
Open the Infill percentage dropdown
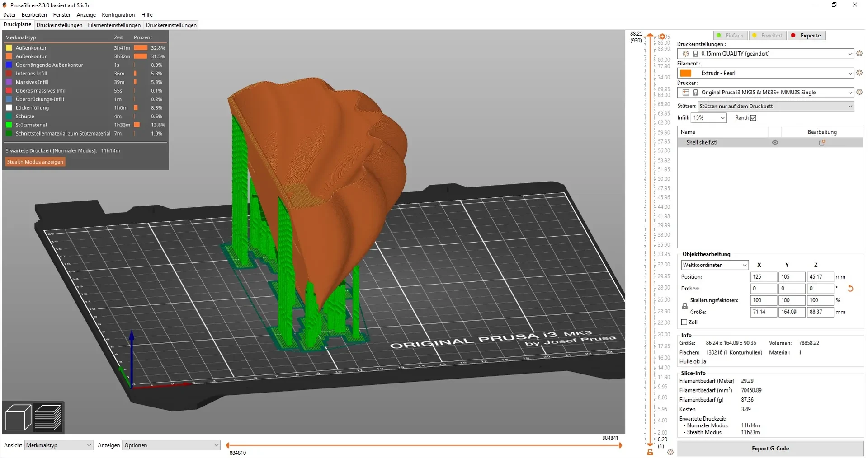click(x=708, y=118)
